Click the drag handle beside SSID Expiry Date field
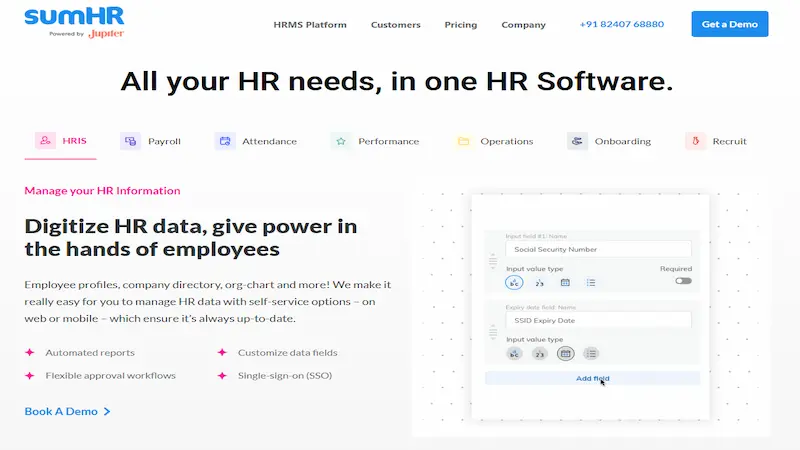The image size is (800, 450). pyautogui.click(x=492, y=330)
